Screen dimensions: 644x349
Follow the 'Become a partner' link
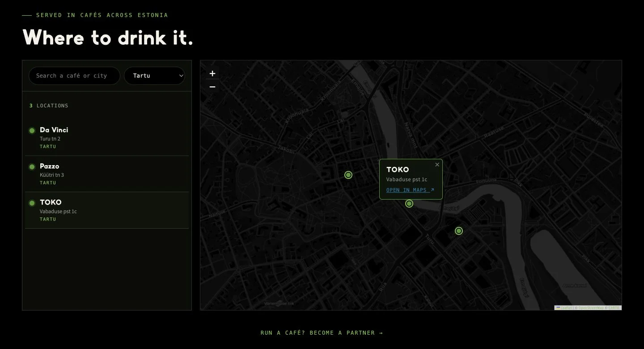(x=322, y=333)
